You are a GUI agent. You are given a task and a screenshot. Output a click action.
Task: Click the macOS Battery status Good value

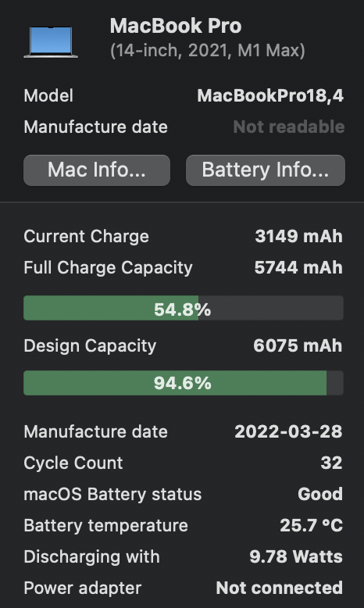coord(320,494)
